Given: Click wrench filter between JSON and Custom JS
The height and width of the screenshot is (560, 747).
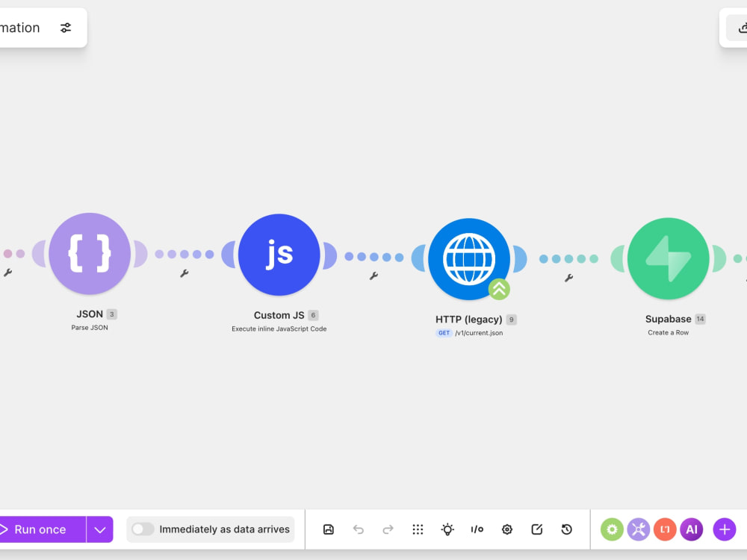Looking at the screenshot, I should click(x=185, y=273).
